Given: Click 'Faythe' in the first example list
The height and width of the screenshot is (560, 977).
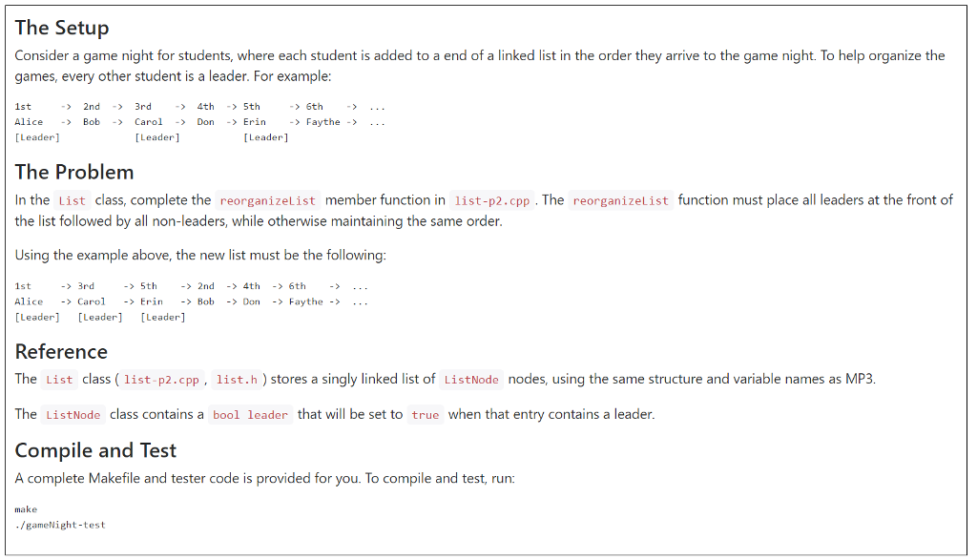Looking at the screenshot, I should pyautogui.click(x=322, y=122).
